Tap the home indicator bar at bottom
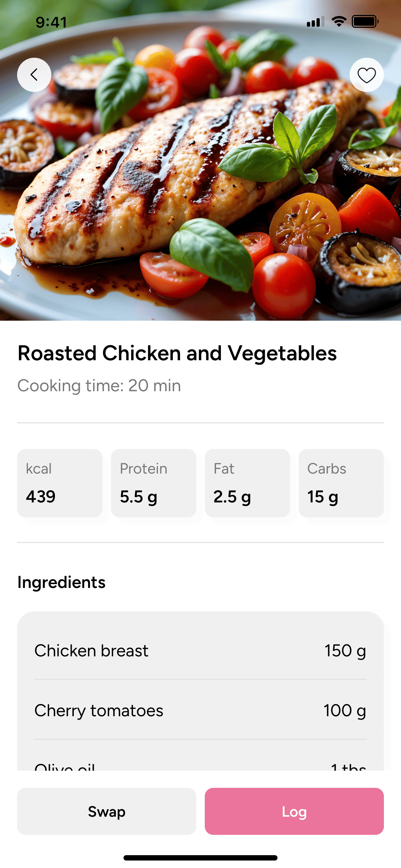Image resolution: width=401 pixels, height=868 pixels. click(200, 858)
